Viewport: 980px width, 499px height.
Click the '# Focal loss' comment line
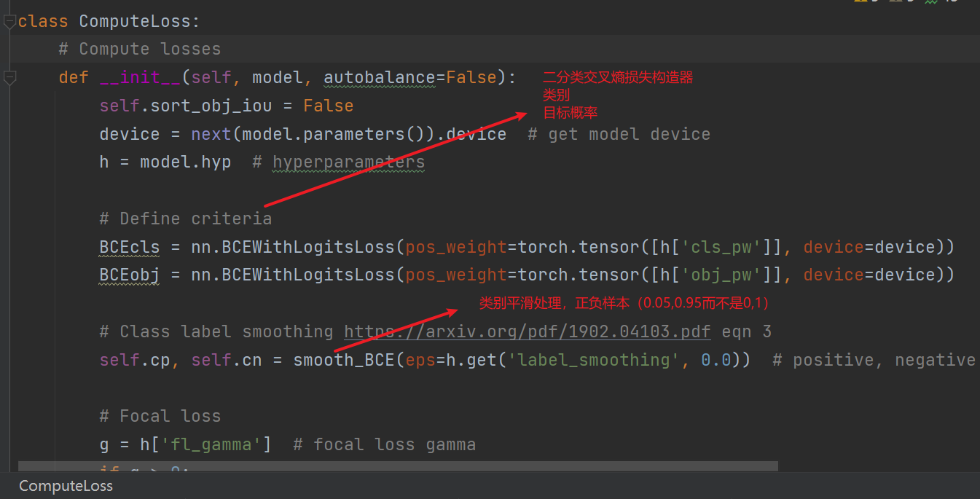[160, 417]
